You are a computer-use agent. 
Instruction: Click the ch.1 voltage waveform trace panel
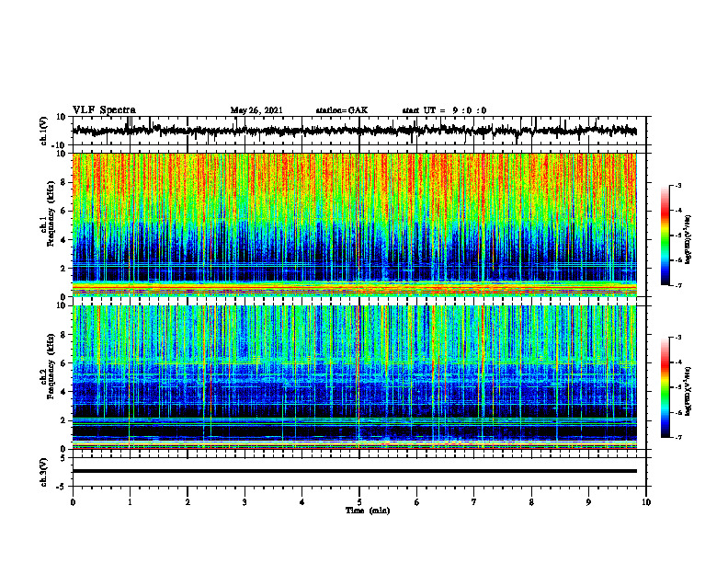(358, 131)
